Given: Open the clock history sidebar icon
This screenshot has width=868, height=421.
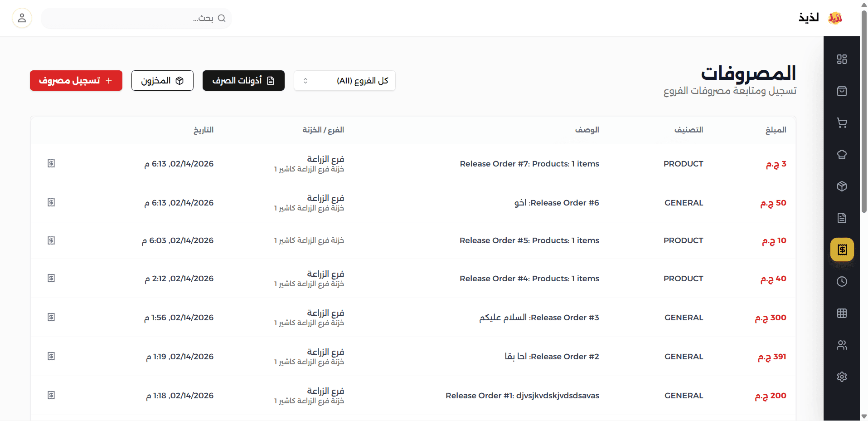Looking at the screenshot, I should pos(842,282).
